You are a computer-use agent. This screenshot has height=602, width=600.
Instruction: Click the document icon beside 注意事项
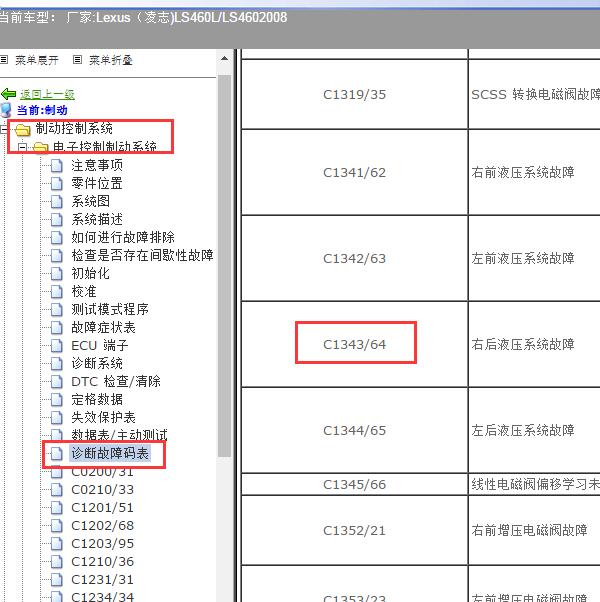57,166
